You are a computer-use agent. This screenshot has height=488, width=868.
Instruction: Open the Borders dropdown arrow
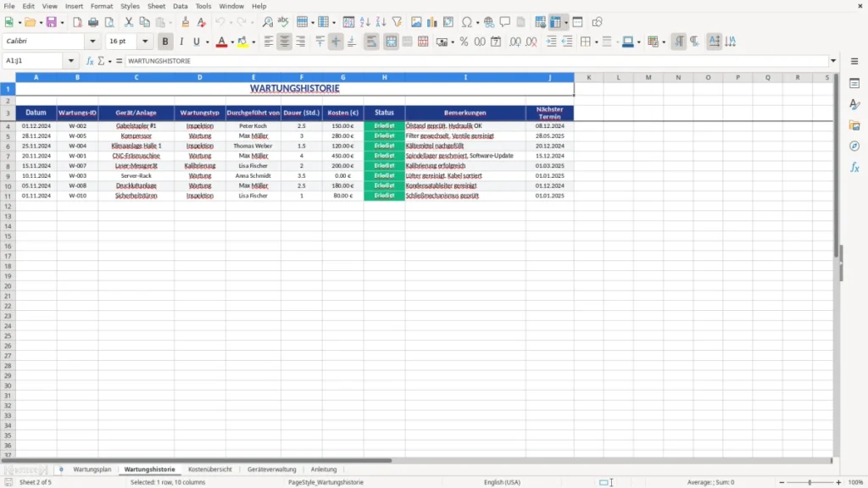[596, 42]
